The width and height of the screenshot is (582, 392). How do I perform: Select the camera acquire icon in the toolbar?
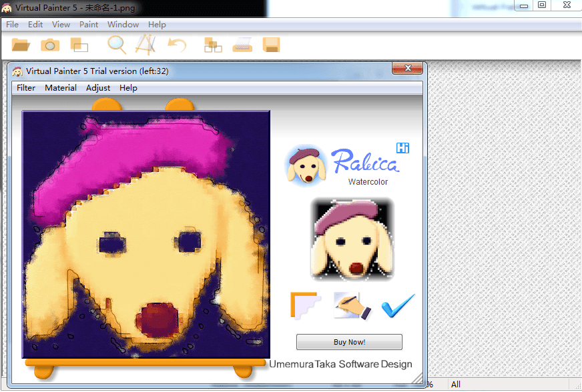coord(50,45)
